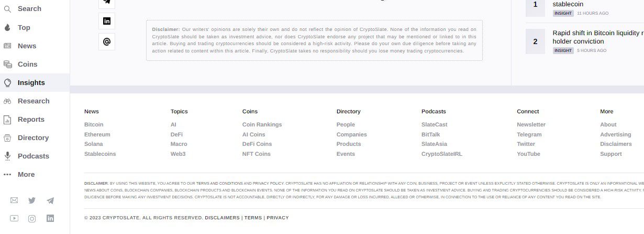Click the sidebar Twitter bird icon
Viewport: 644px width, 234px height.
32,200
